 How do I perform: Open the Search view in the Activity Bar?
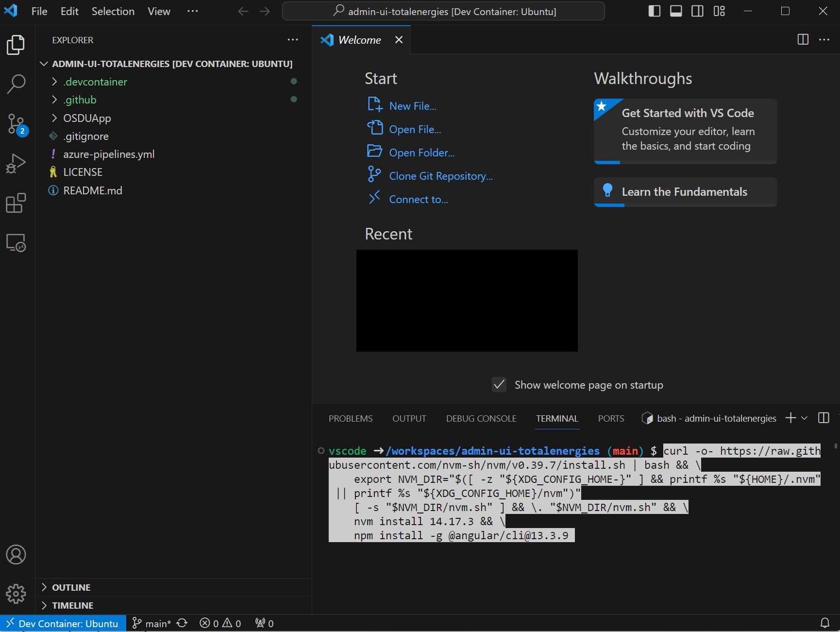[x=16, y=84]
